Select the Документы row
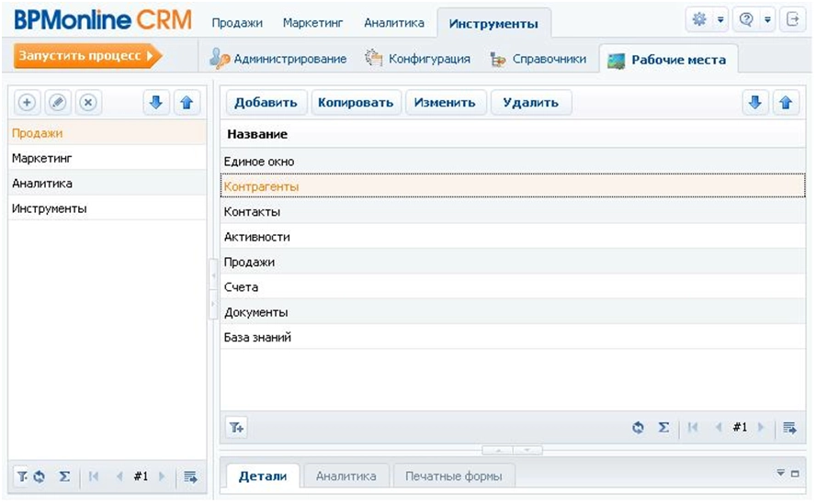Image resolution: width=816 pixels, height=504 pixels. coord(513,312)
